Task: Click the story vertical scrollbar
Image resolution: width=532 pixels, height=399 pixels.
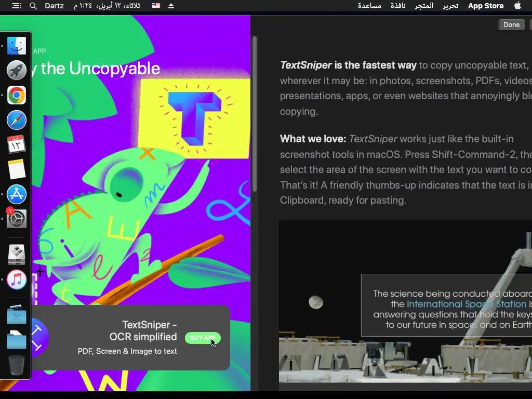Action: coord(255,114)
